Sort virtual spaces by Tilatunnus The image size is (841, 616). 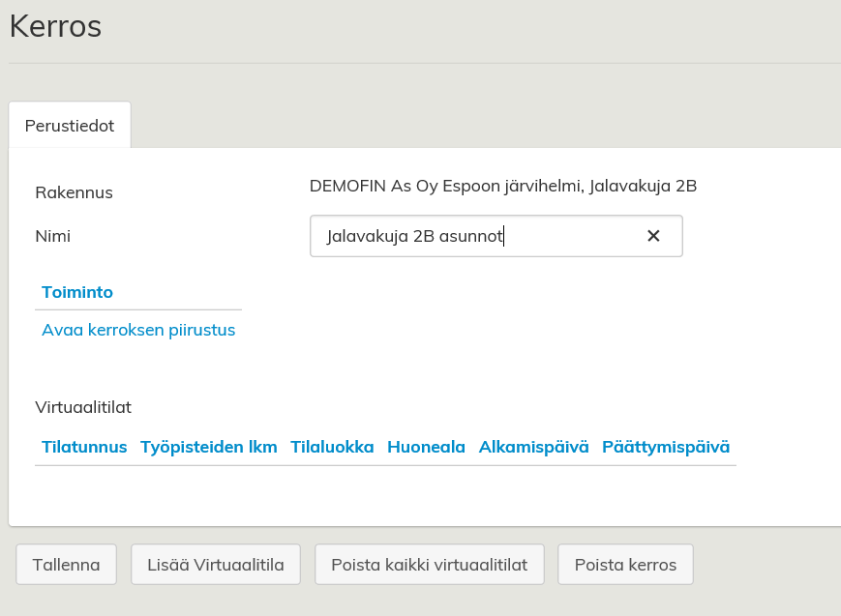point(84,447)
